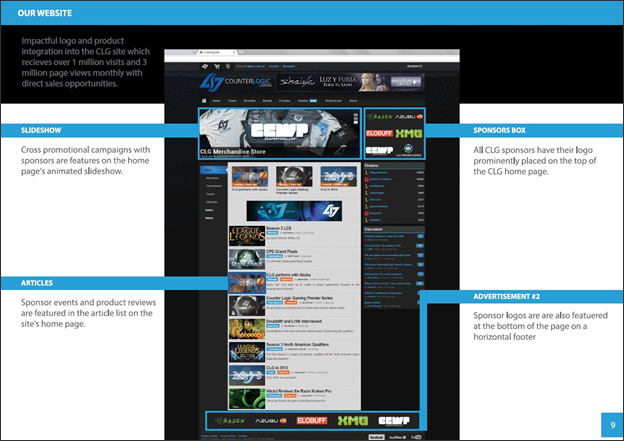Open the Contact footer link
The height and width of the screenshot is (441, 624).
(242, 436)
